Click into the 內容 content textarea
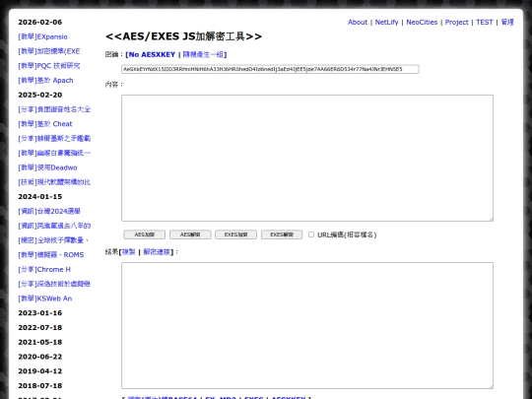 pyautogui.click(x=307, y=158)
